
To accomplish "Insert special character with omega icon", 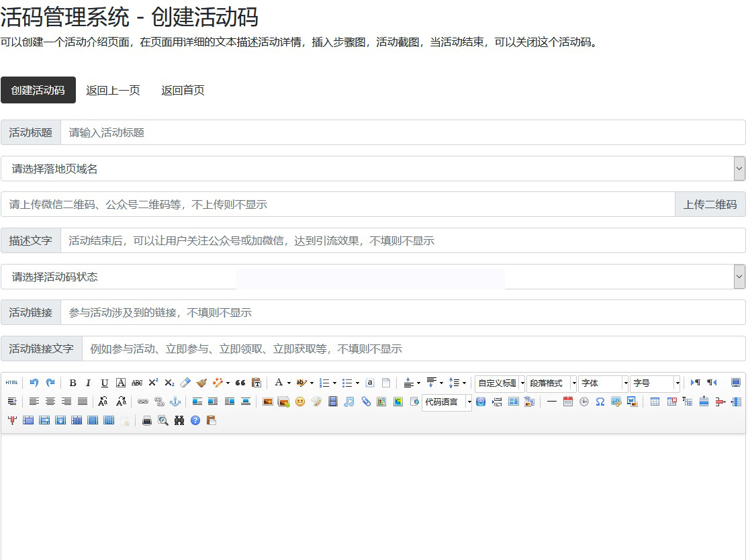I will (600, 402).
